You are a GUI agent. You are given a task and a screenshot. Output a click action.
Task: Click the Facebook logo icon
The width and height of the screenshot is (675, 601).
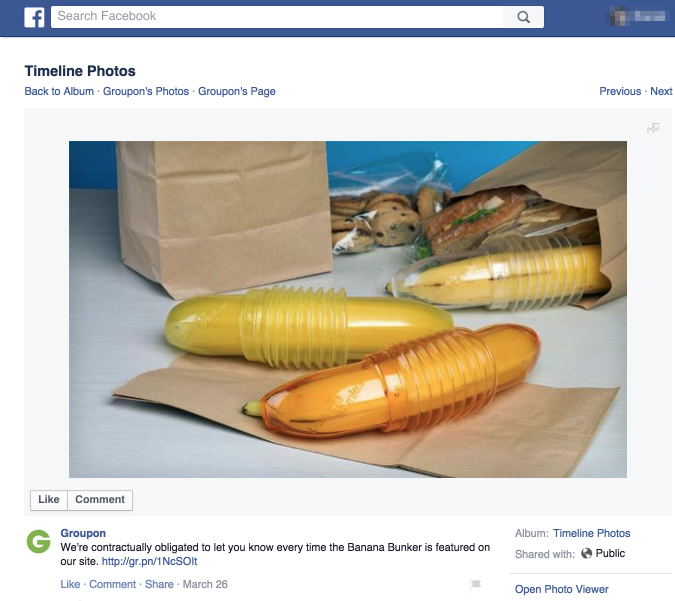[34, 17]
